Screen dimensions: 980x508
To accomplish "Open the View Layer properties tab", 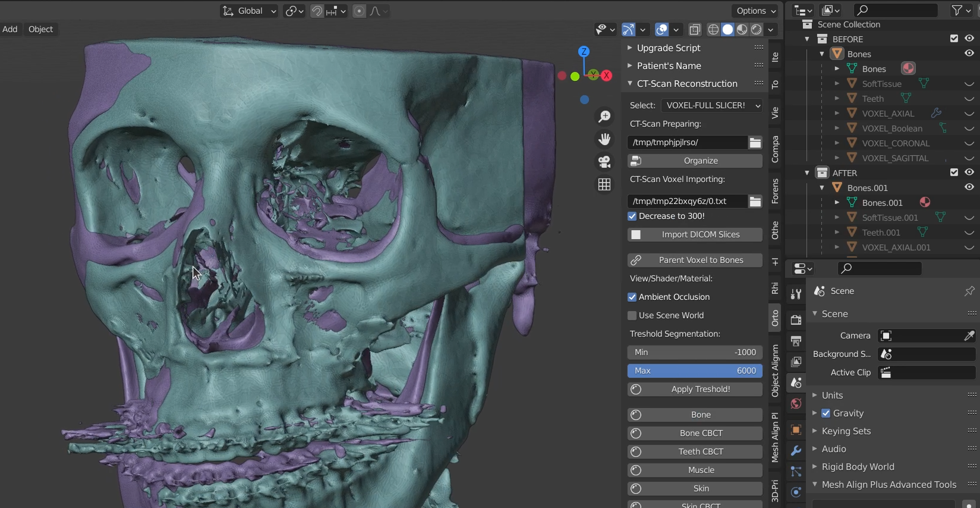I will tap(796, 362).
